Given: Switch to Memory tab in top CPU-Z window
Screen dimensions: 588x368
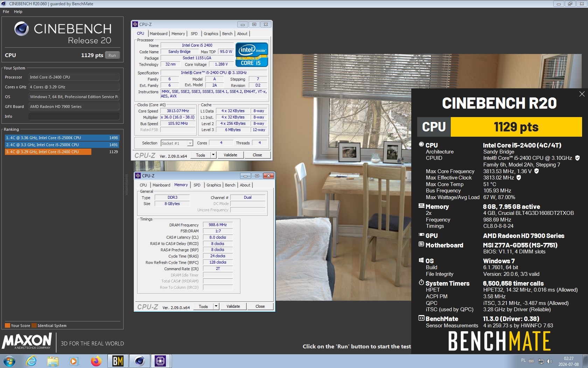Looking at the screenshot, I should point(178,34).
